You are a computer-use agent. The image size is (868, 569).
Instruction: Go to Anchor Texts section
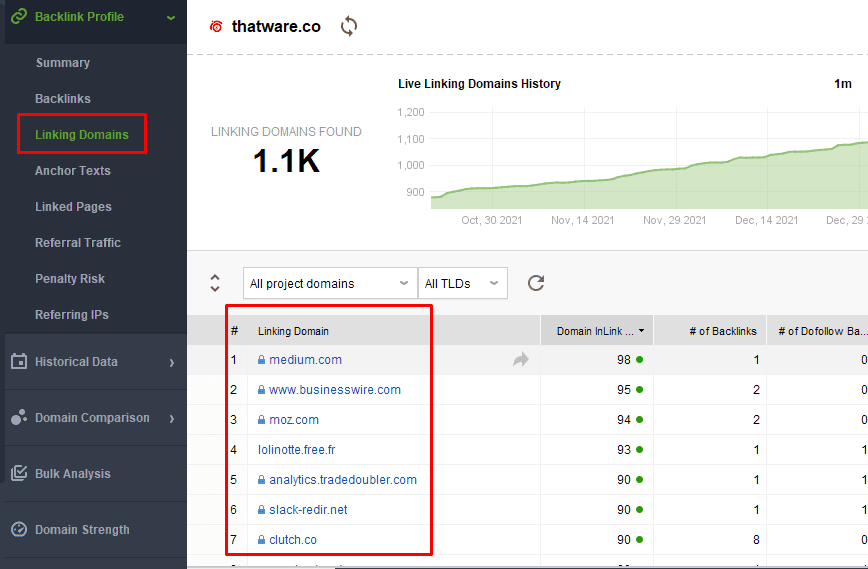[73, 170]
